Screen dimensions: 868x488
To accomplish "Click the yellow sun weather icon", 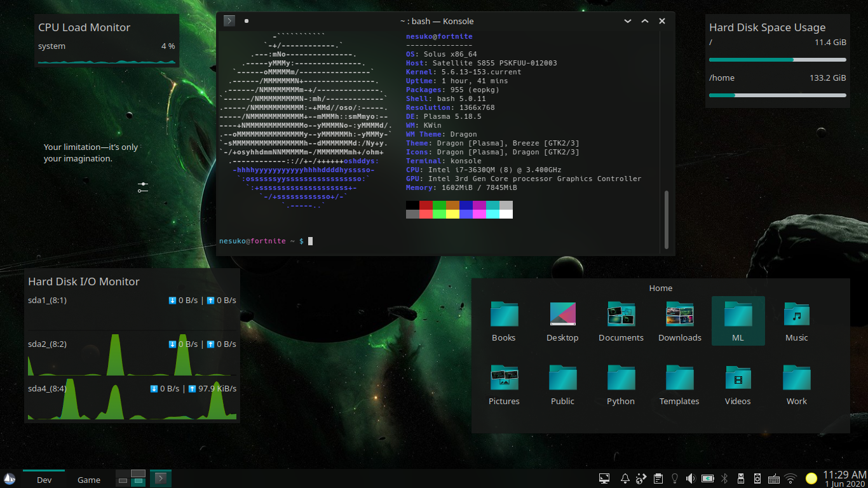I will (811, 478).
